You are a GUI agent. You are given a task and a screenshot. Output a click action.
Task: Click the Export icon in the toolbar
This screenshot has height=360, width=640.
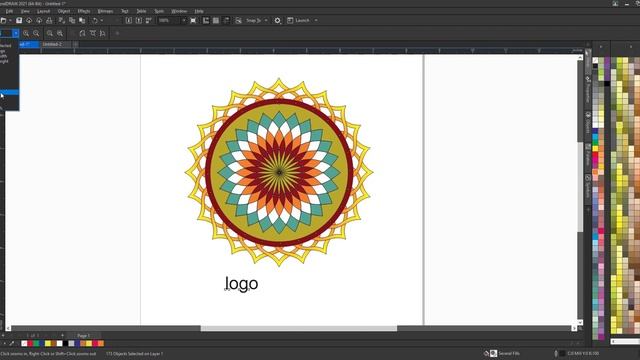139,20
